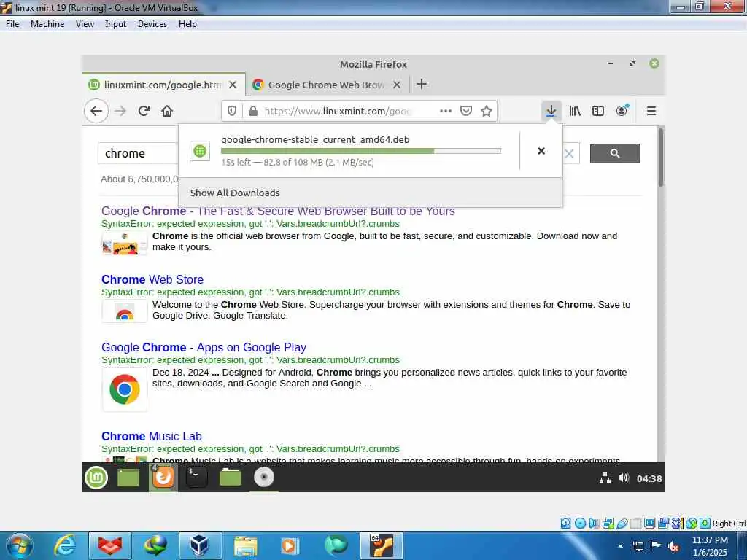Open the Firefox home page

coord(167,111)
